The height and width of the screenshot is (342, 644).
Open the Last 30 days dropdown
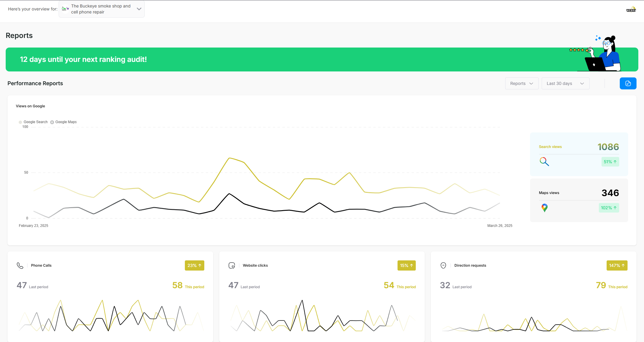click(565, 83)
